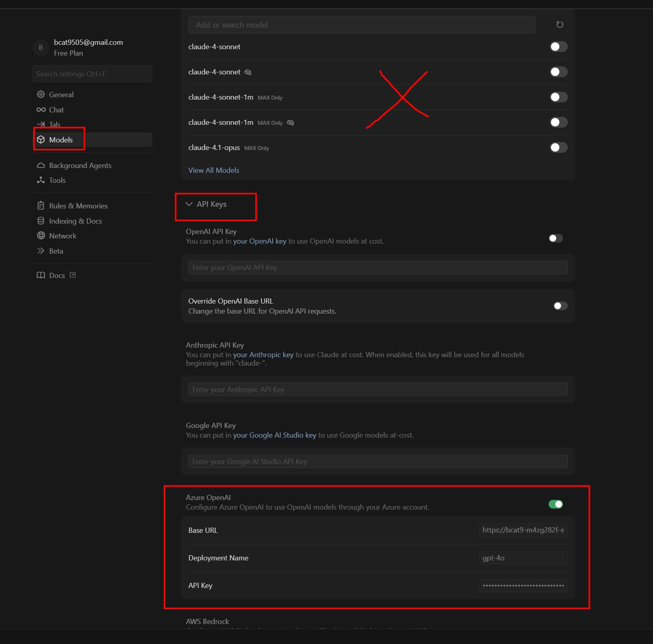Click View All Models link
This screenshot has height=644, width=653.
click(x=214, y=170)
